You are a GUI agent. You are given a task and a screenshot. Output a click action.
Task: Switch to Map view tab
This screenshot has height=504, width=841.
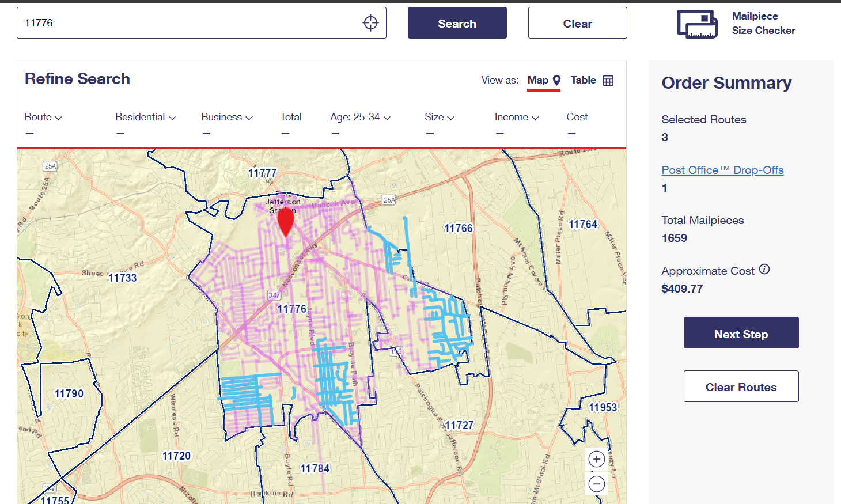point(544,81)
